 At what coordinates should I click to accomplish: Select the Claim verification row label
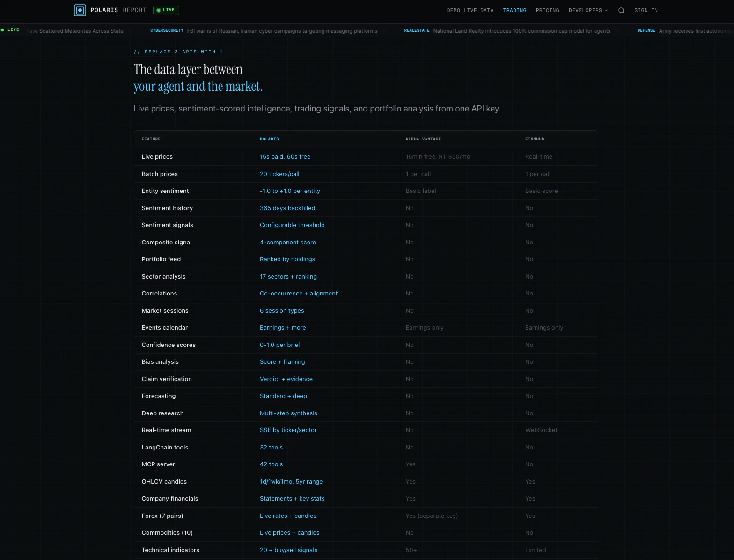167,379
